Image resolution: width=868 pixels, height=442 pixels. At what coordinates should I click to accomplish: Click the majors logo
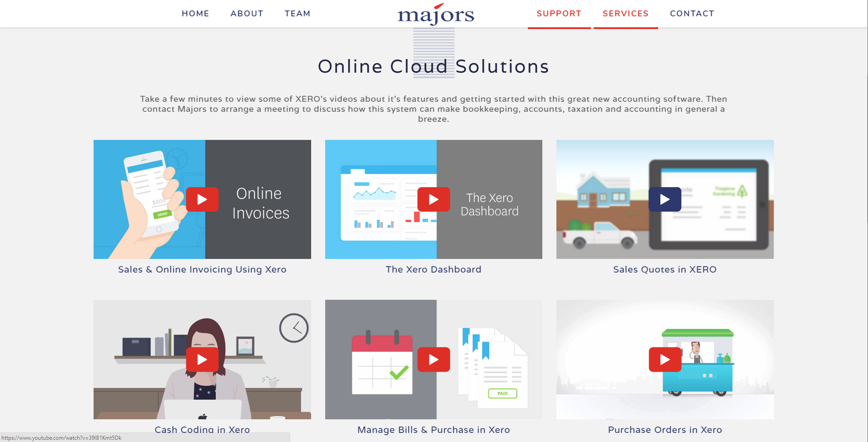click(x=436, y=14)
